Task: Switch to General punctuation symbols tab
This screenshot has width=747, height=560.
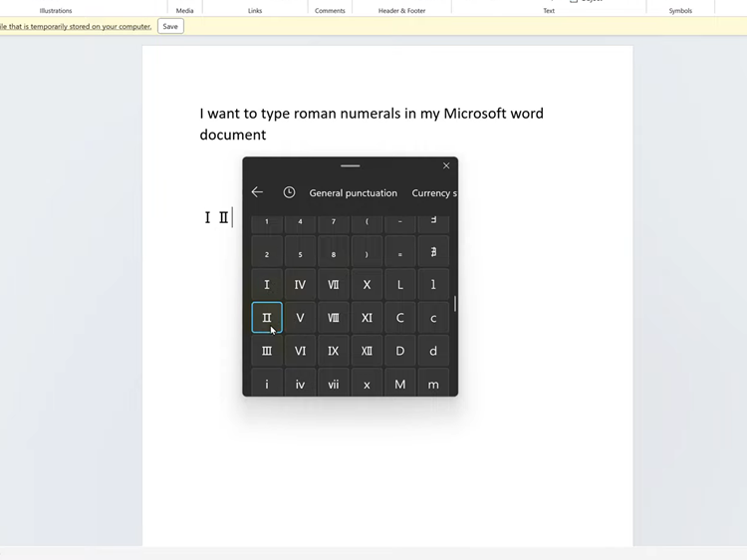Action: [353, 193]
